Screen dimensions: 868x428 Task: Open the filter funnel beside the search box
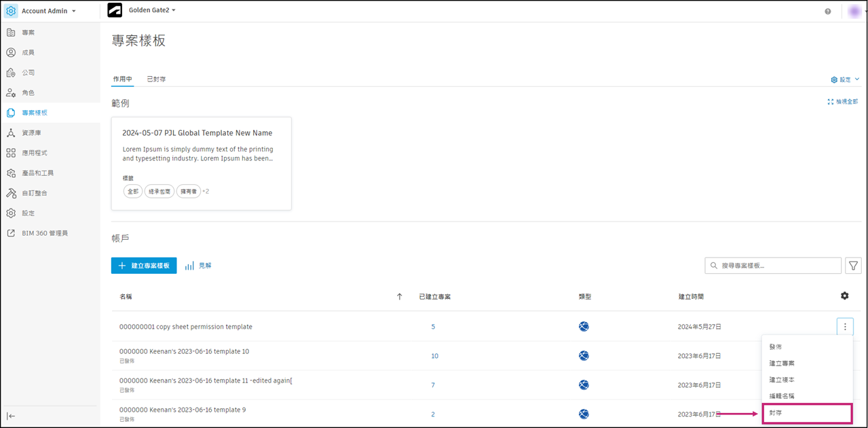[x=854, y=266]
